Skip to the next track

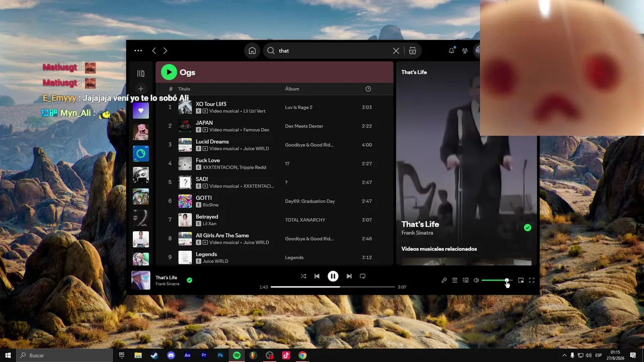tap(349, 276)
